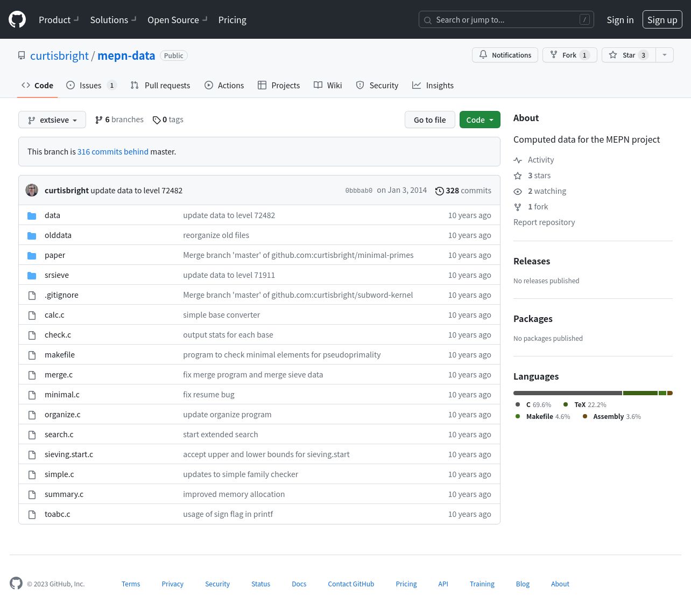Switch to the Pull requests tab
The image size is (691, 616).
coord(160,85)
